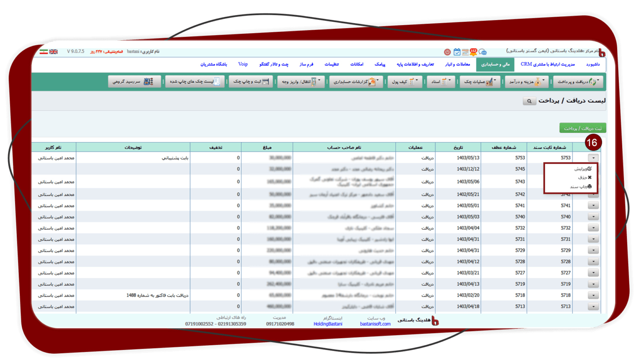
Task: Sort by نام صاحب حساب column header
Action: point(344,147)
